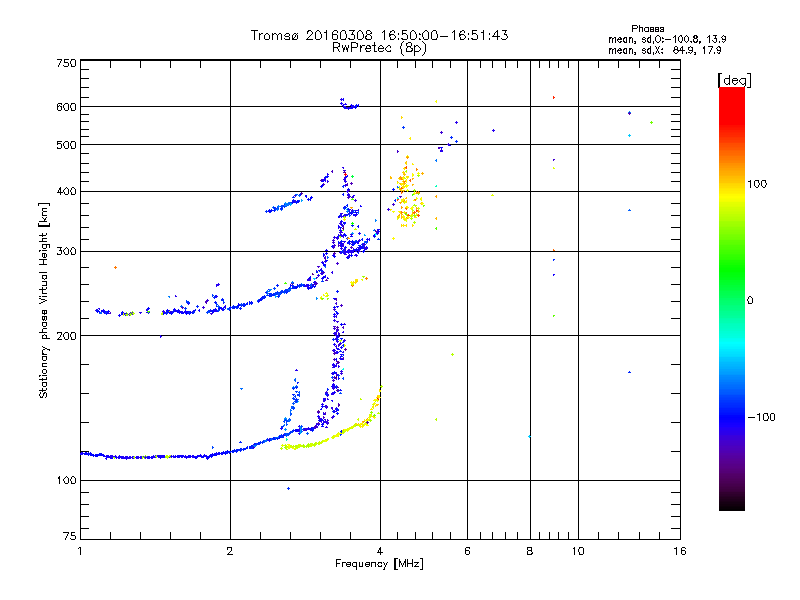The image size is (800, 600).
Task: Click the x-axis tick label '10'
Action: 578,551
